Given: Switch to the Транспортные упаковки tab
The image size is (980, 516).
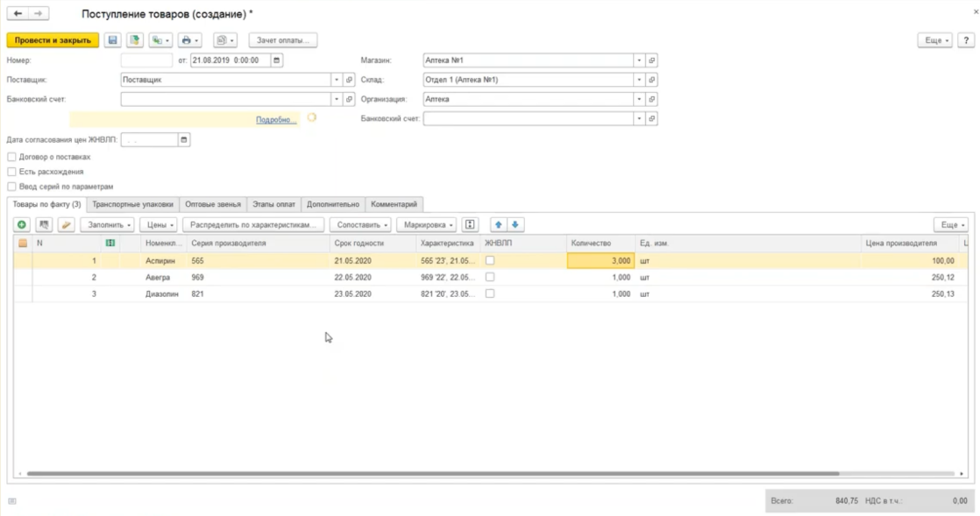Looking at the screenshot, I should tap(132, 204).
